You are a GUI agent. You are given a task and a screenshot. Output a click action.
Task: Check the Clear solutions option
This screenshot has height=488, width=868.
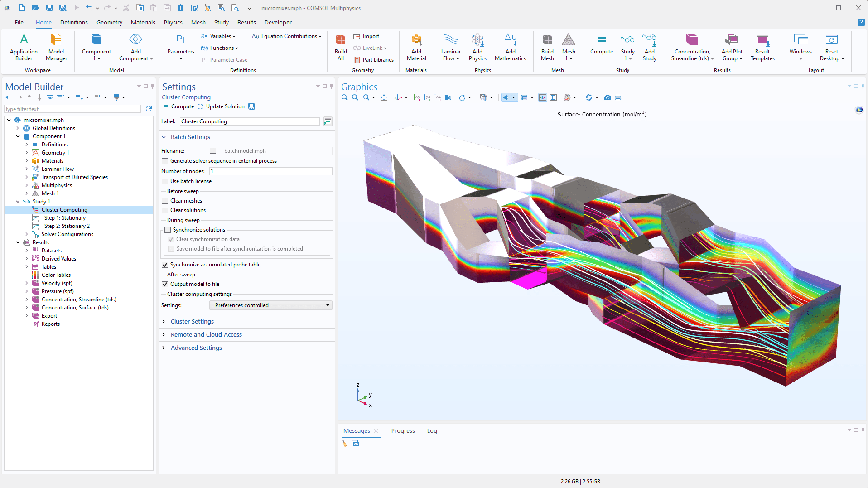point(165,210)
